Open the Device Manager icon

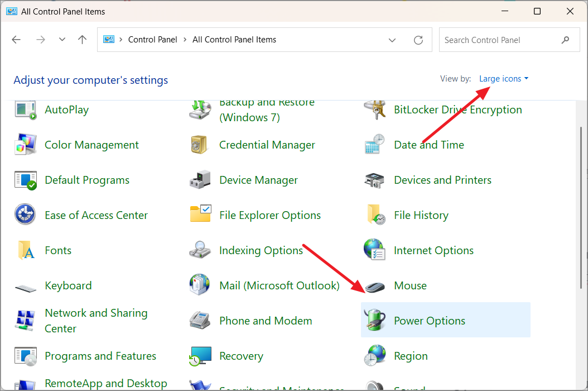click(200, 179)
